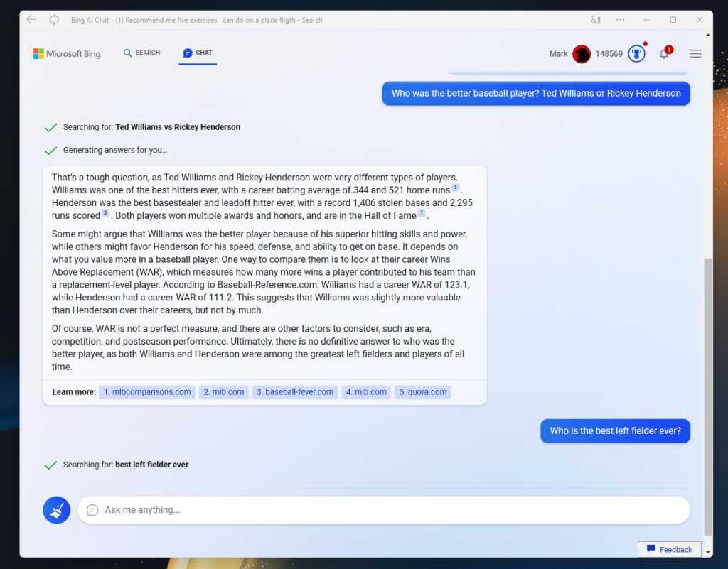Close the Bing chat window
Screen dimensions: 728x569
[x=700, y=19]
